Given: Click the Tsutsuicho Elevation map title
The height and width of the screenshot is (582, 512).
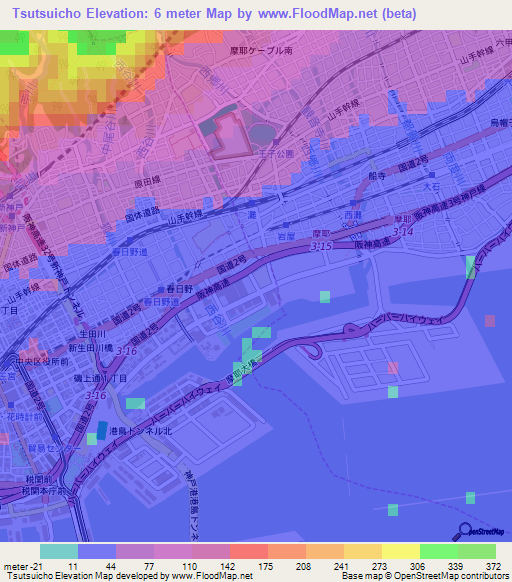Looking at the screenshot, I should (x=214, y=13).
